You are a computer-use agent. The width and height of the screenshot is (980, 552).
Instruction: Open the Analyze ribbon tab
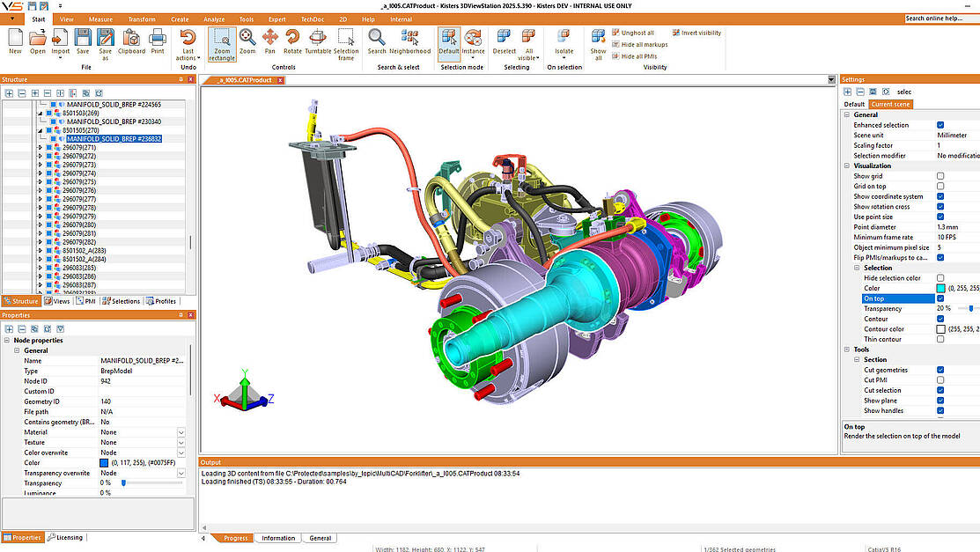click(x=214, y=18)
